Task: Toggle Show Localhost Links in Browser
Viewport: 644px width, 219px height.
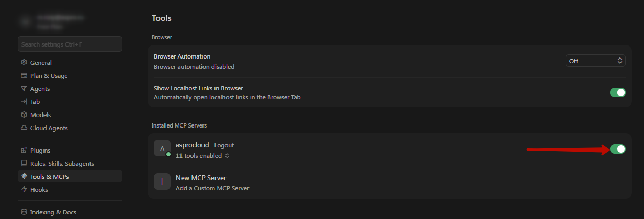Action: (x=617, y=93)
